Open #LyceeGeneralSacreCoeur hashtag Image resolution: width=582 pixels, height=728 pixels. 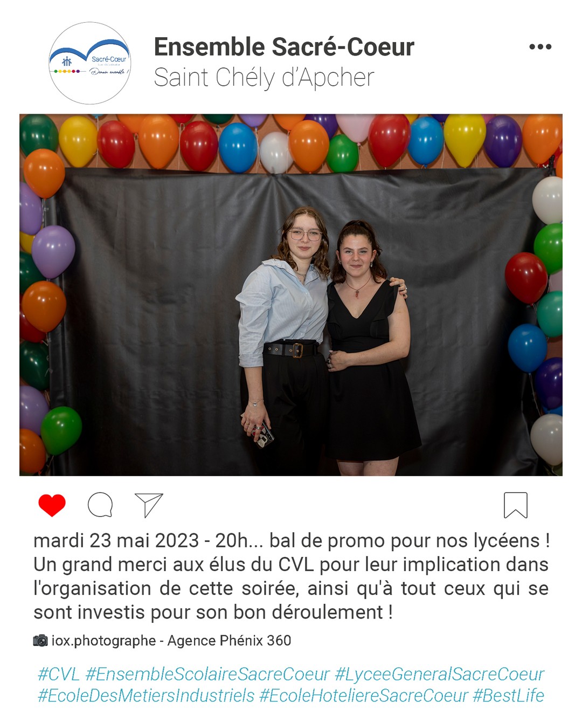440,674
